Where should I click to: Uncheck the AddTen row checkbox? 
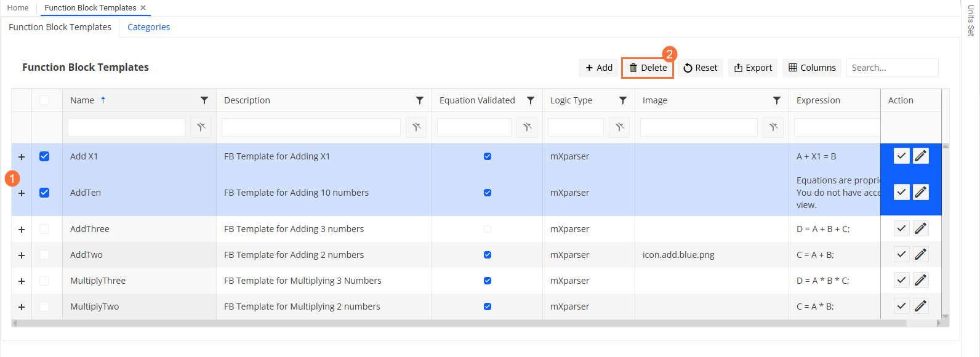[x=44, y=193]
